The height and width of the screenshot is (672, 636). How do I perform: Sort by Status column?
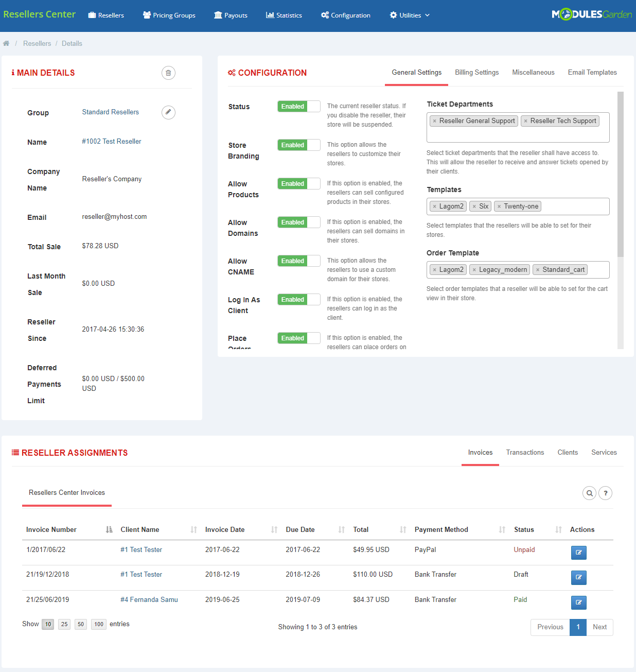pos(538,530)
